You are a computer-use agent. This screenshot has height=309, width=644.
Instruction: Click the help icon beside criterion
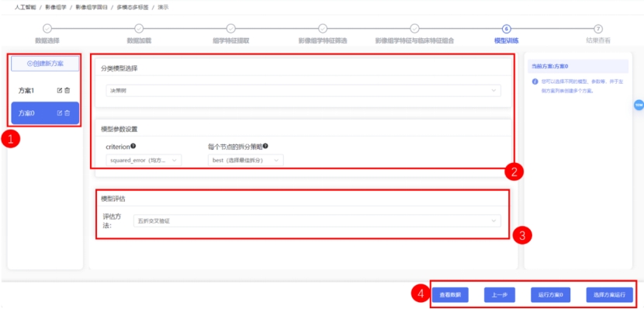pyautogui.click(x=133, y=146)
